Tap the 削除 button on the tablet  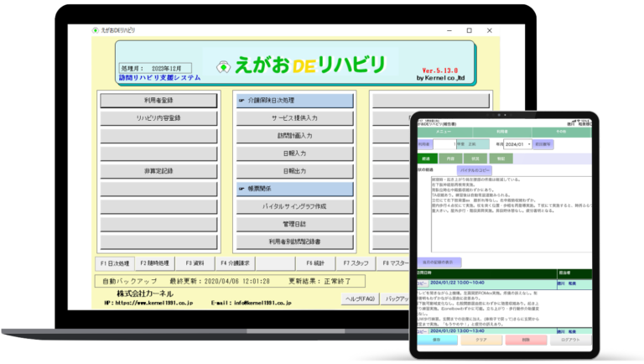pos(526,341)
